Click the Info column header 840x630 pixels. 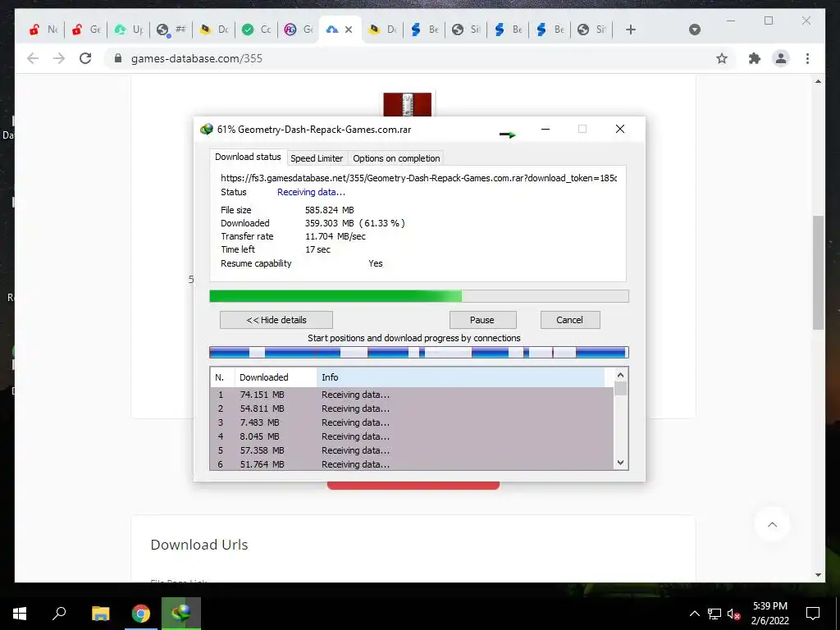coord(461,377)
